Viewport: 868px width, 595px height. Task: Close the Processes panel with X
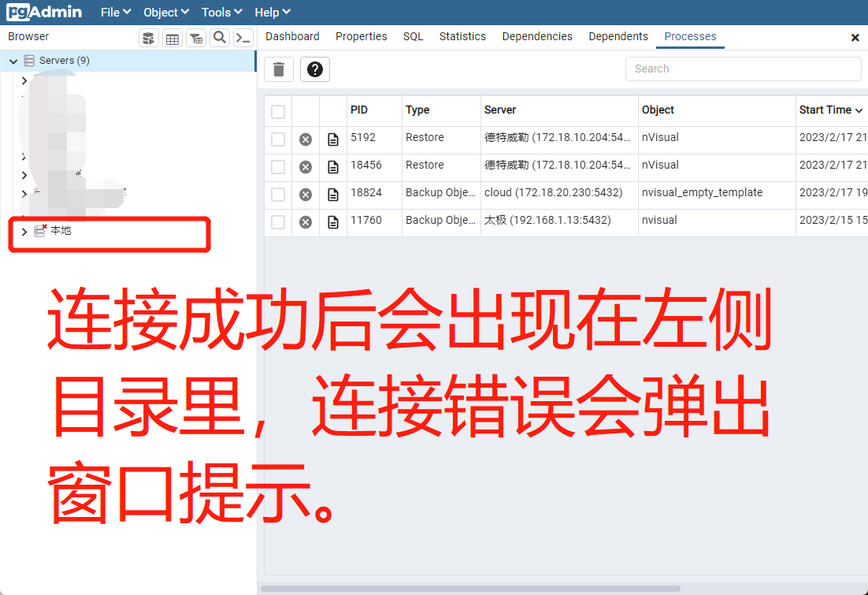(x=855, y=38)
